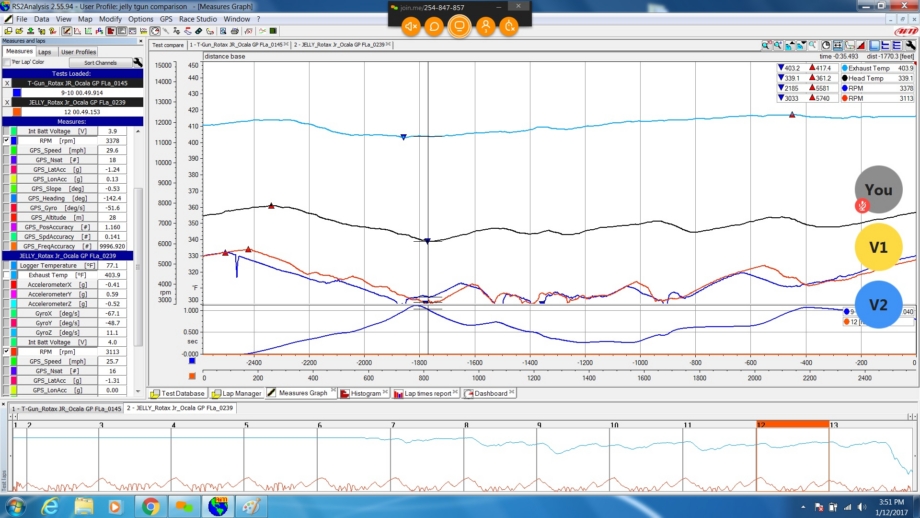Click the wrench next to Sort Channels

137,62
